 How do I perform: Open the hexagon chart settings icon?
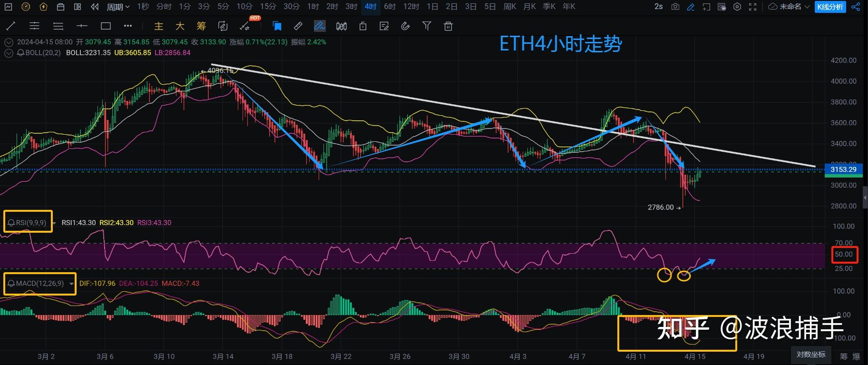click(x=737, y=7)
